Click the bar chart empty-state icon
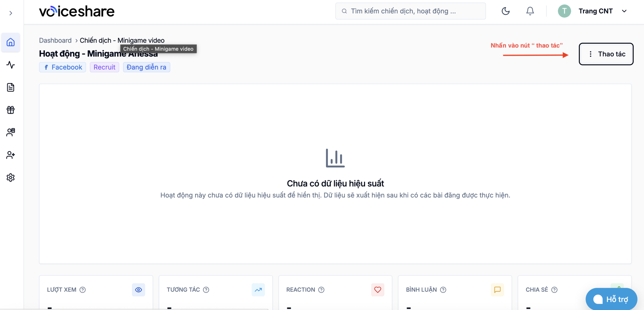The height and width of the screenshot is (310, 644). point(335,158)
